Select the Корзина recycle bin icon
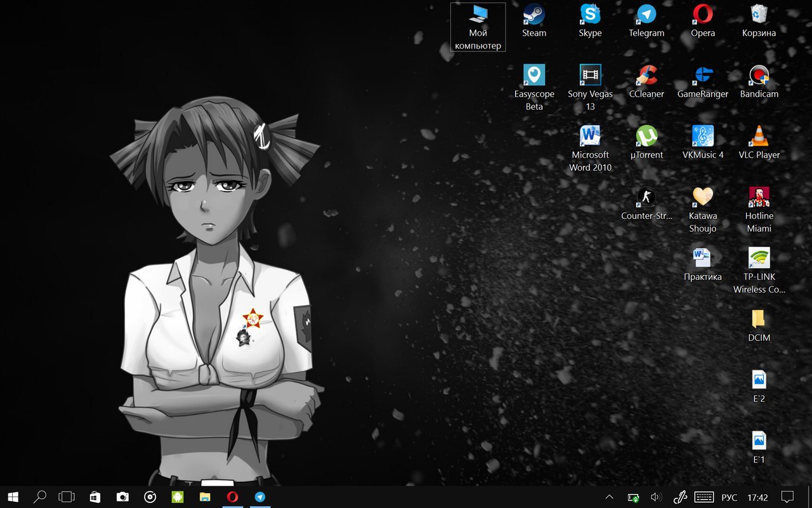812x508 pixels. (759, 21)
